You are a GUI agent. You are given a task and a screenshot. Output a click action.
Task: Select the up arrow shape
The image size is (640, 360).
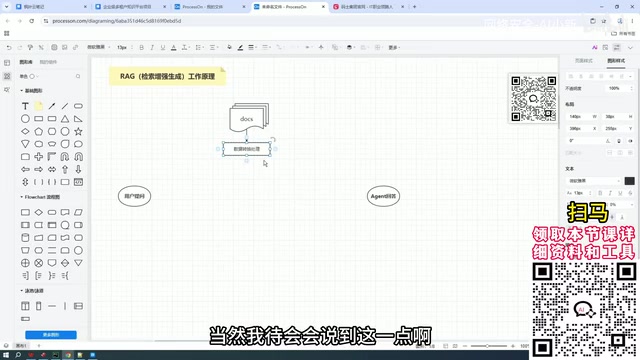[x=65, y=169]
